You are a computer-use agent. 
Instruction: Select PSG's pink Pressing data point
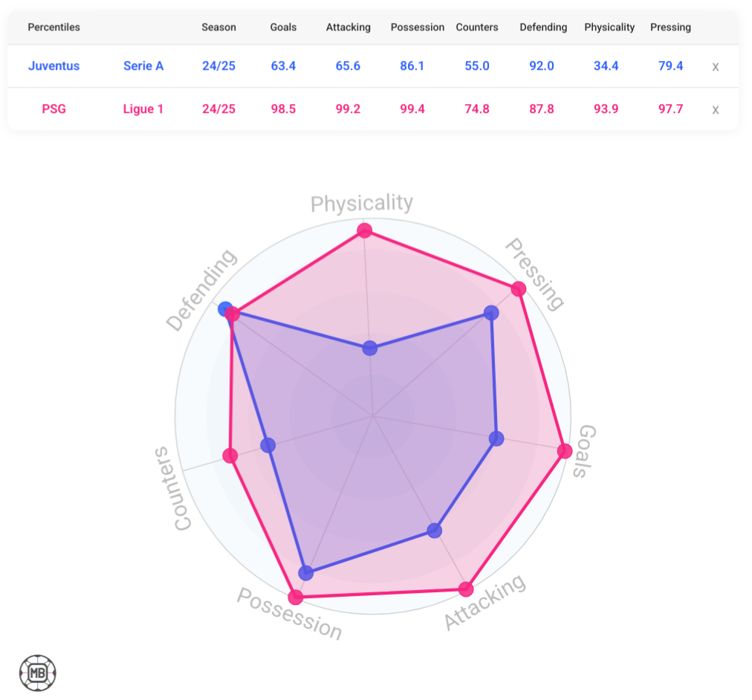(519, 288)
